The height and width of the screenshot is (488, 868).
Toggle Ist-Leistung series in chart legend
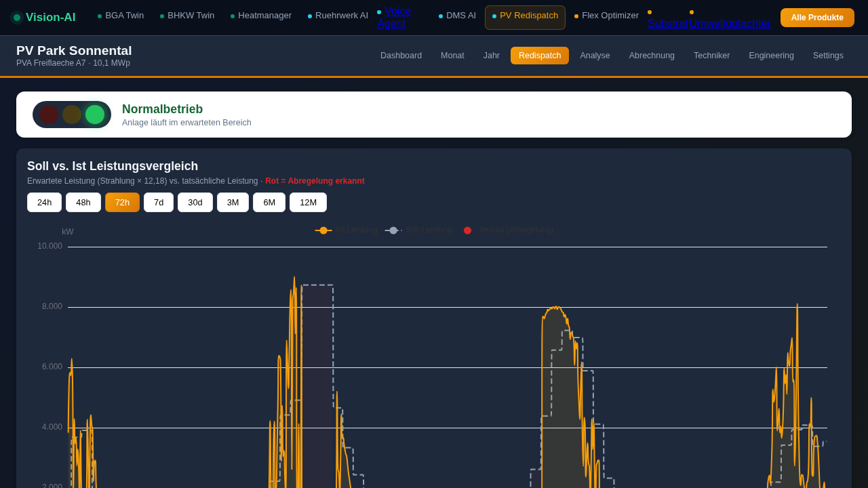pyautogui.click(x=347, y=230)
